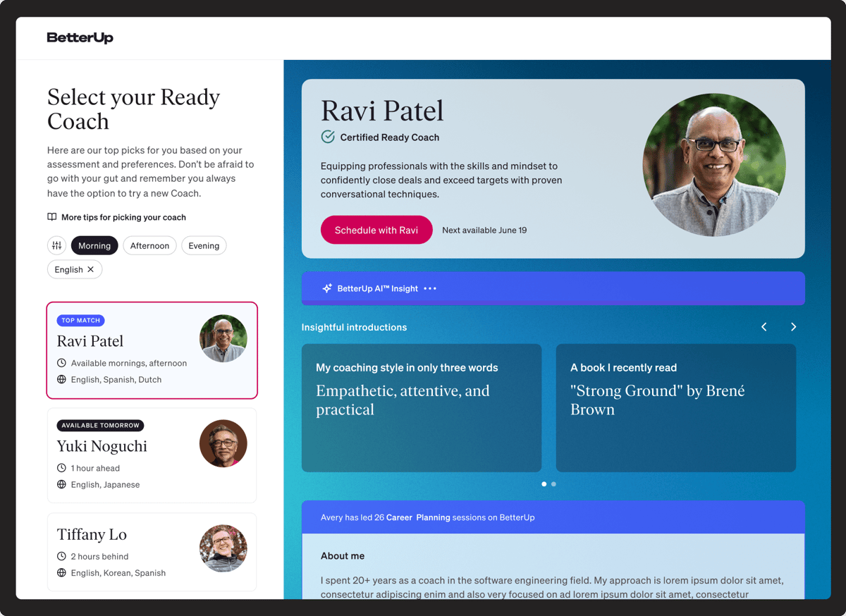Image resolution: width=846 pixels, height=616 pixels.
Task: Click the BetterUp logo
Action: click(80, 38)
